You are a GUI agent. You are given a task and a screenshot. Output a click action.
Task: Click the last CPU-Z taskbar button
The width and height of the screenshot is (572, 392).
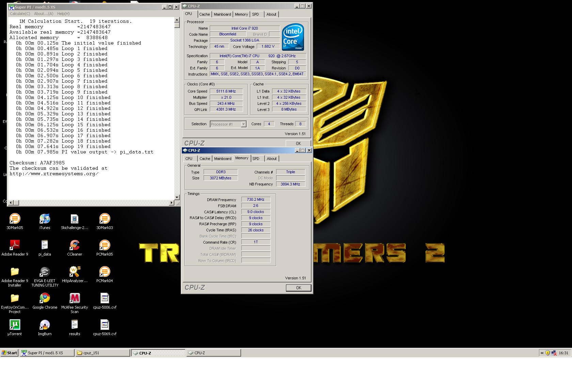[213, 353]
